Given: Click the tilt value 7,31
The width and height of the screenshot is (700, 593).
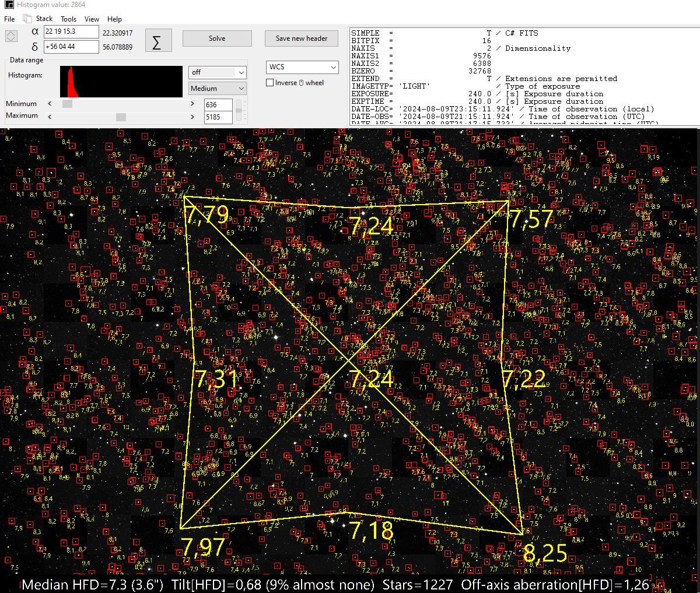Looking at the screenshot, I should (x=216, y=380).
